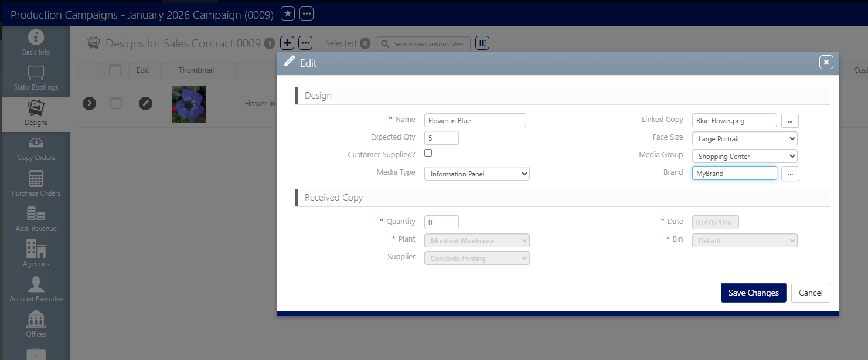Open Purchase Orders in the sidebar
Image resolution: width=868 pixels, height=360 pixels.
click(36, 184)
